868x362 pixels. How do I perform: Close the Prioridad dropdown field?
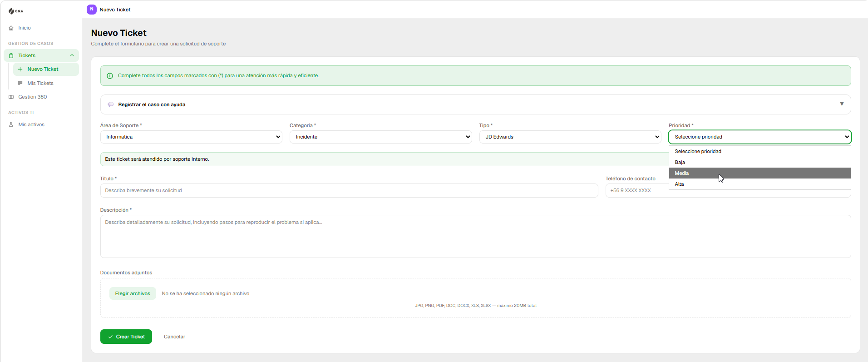point(760,137)
